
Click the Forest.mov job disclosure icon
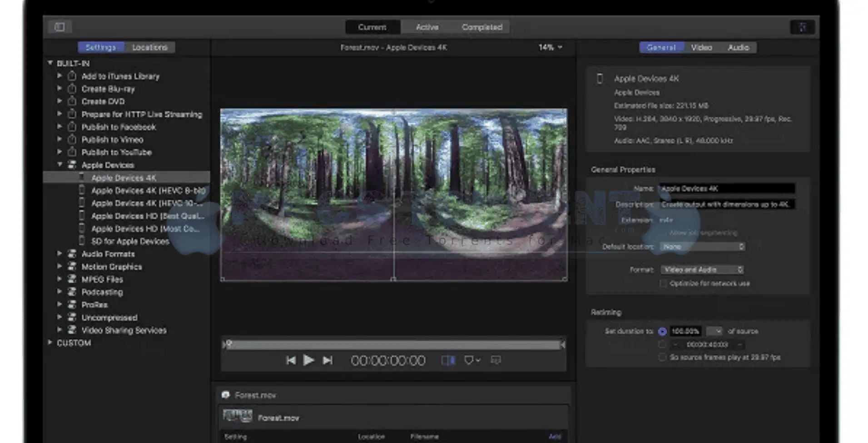click(225, 395)
